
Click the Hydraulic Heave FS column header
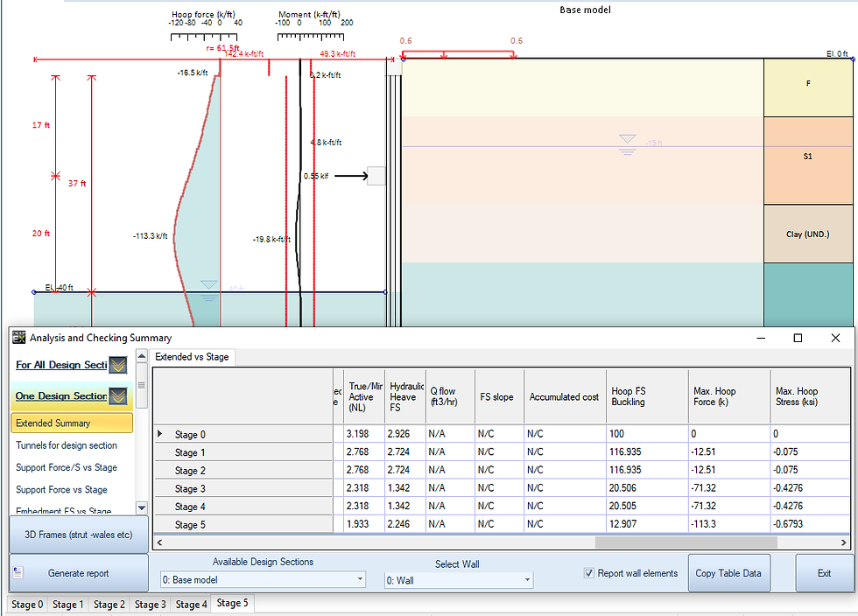[404, 396]
